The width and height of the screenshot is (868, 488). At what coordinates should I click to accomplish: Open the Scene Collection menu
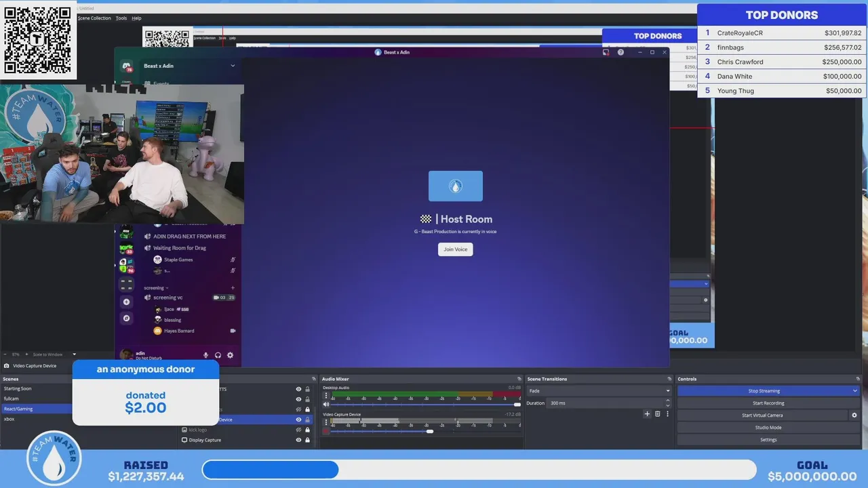coord(94,18)
